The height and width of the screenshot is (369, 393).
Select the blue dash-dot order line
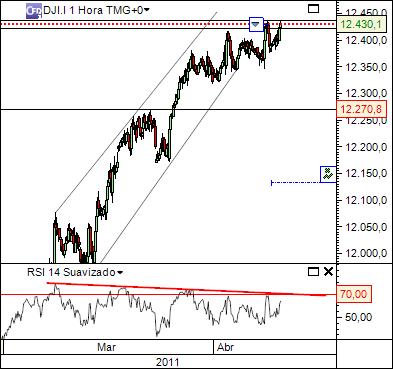[296, 183]
